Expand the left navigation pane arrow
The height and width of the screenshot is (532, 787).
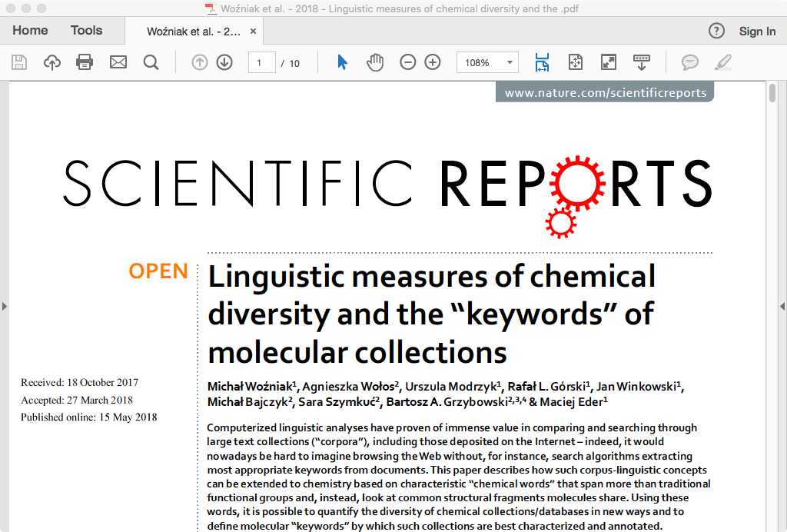(5, 306)
